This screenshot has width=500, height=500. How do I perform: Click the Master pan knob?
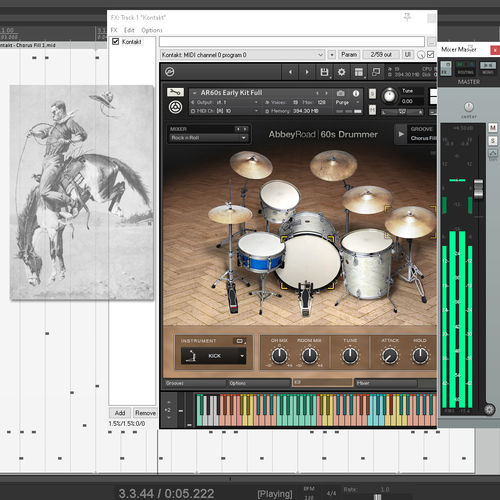click(x=469, y=107)
